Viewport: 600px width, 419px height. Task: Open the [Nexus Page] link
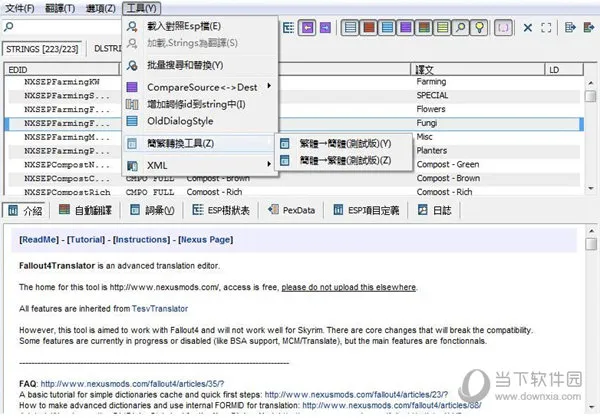click(x=205, y=240)
